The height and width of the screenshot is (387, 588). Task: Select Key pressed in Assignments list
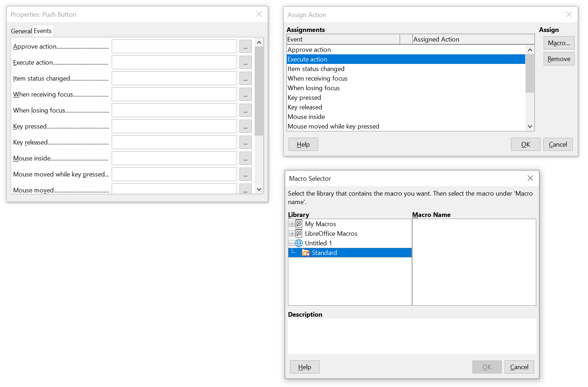tap(406, 98)
